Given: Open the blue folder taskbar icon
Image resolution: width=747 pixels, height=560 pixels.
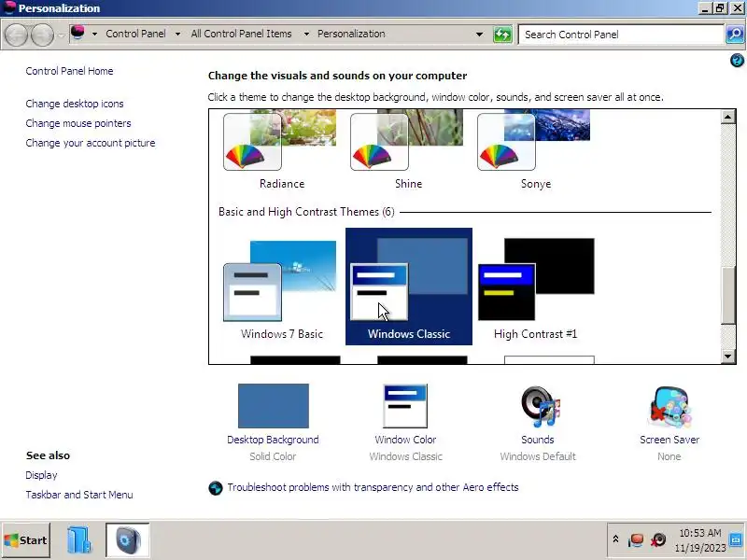Looking at the screenshot, I should 78,540.
